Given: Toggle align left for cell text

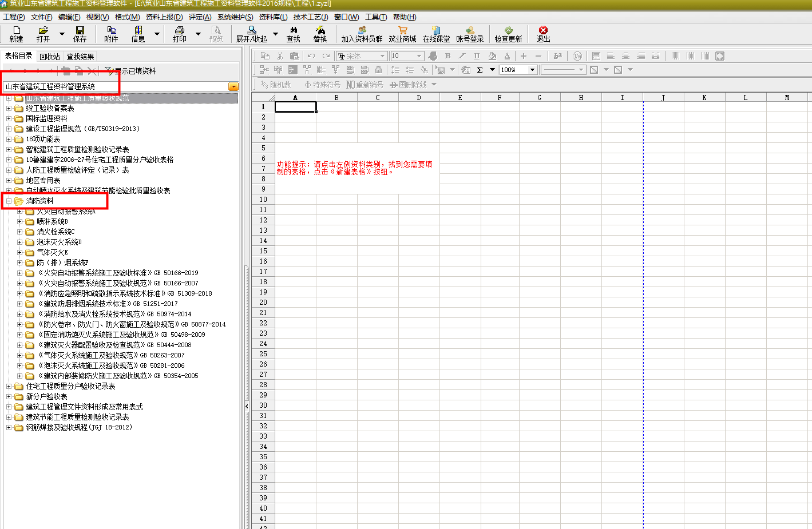Looking at the screenshot, I should coord(611,56).
